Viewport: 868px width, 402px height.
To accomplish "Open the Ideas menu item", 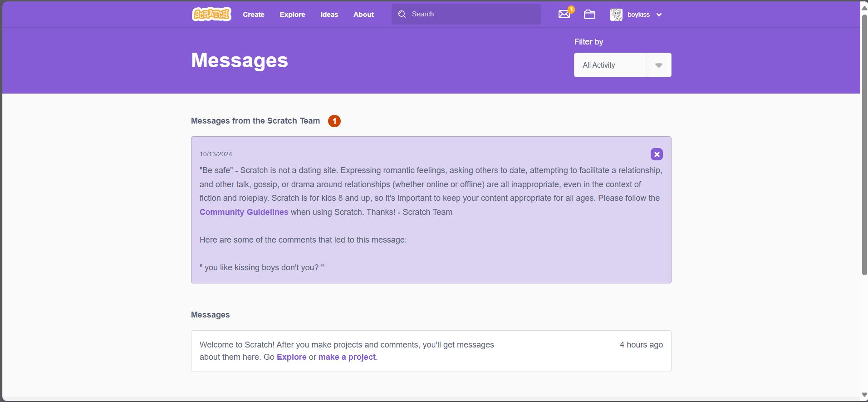I will click(x=329, y=14).
